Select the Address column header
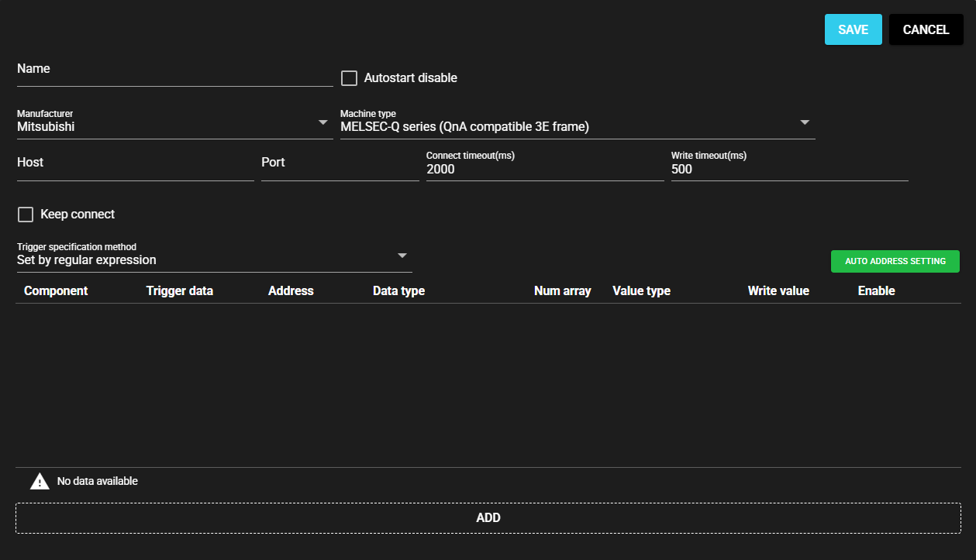 click(x=291, y=291)
